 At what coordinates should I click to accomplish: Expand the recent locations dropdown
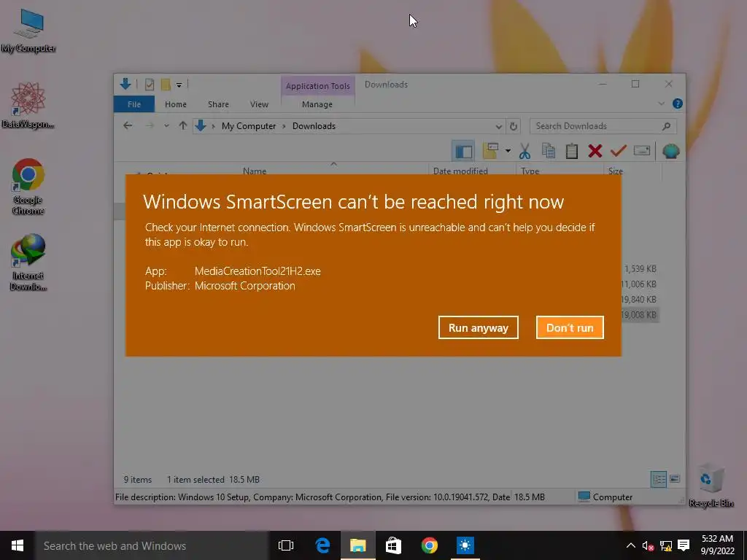pos(166,125)
